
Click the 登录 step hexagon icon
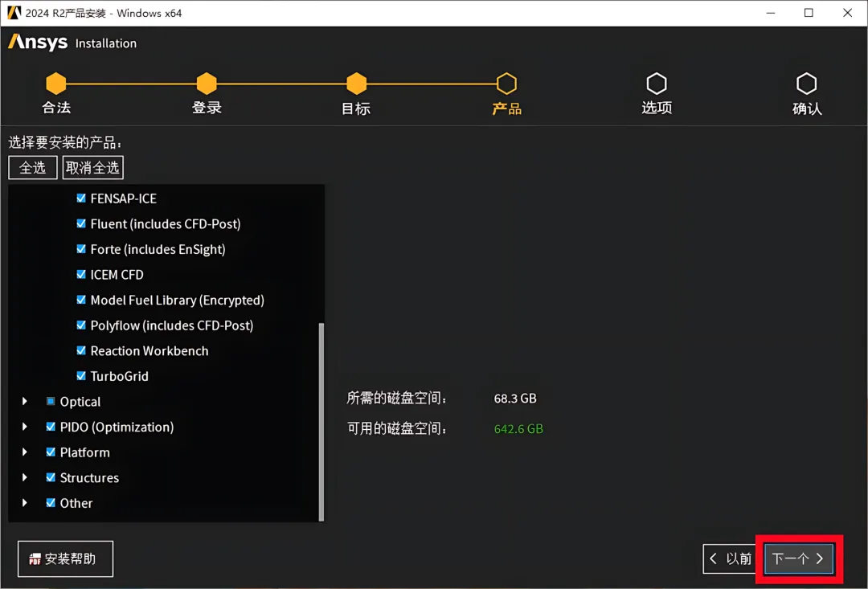pos(207,84)
